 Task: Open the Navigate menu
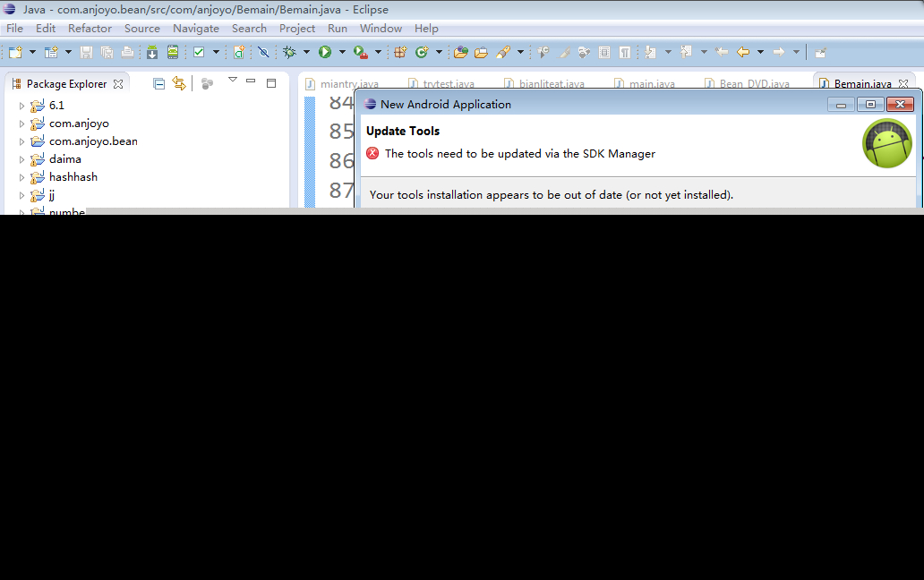point(196,29)
